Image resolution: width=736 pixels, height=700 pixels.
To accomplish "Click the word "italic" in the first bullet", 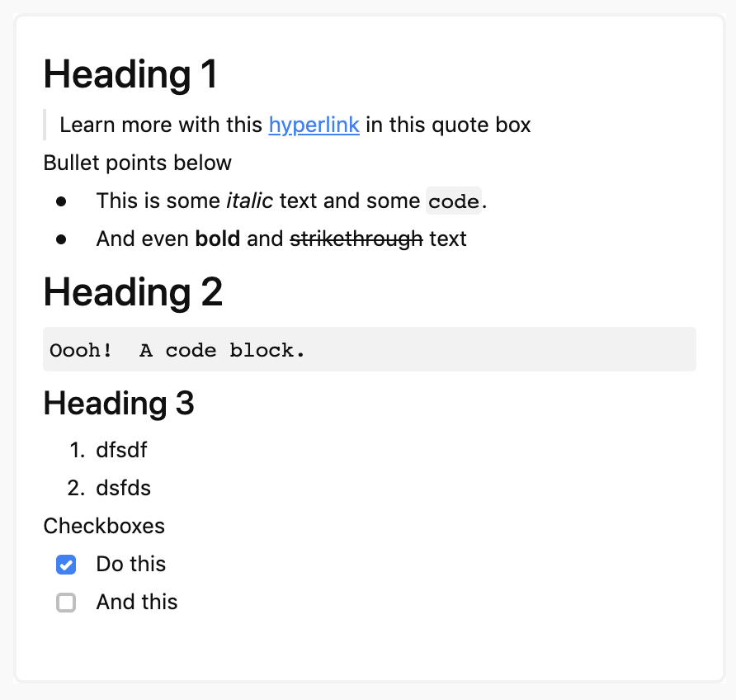I will [x=249, y=201].
